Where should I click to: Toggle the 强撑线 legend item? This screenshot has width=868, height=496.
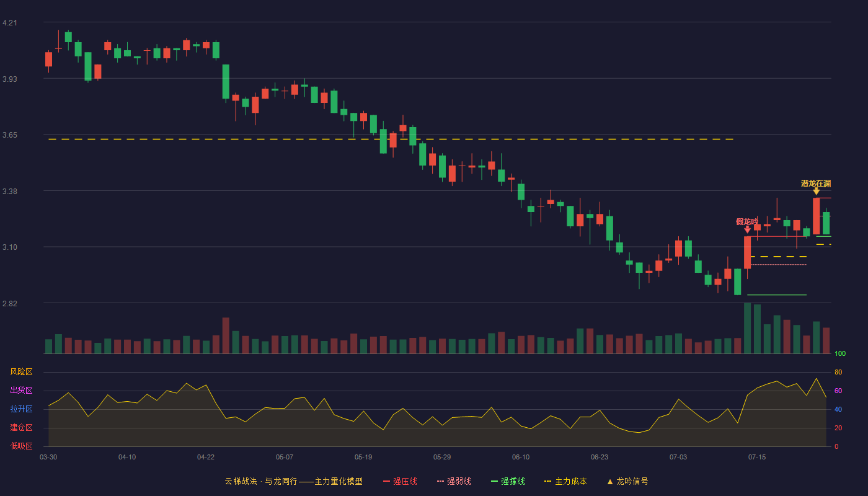click(508, 481)
